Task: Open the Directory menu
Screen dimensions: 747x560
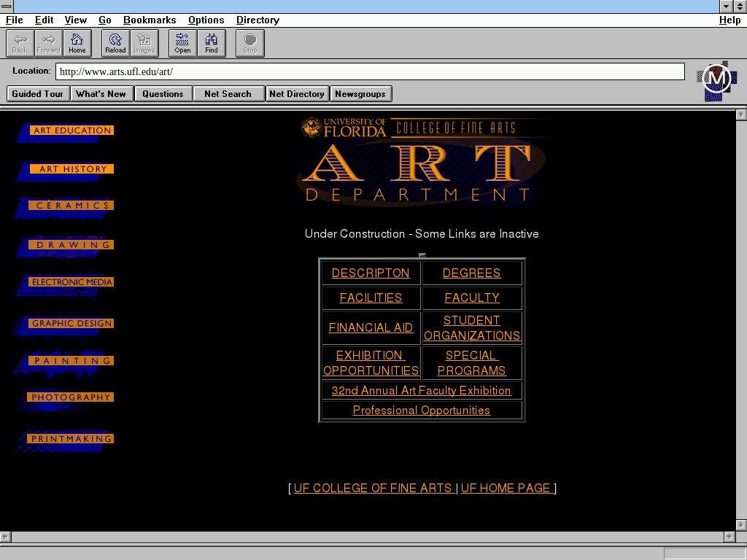Action: pos(258,20)
